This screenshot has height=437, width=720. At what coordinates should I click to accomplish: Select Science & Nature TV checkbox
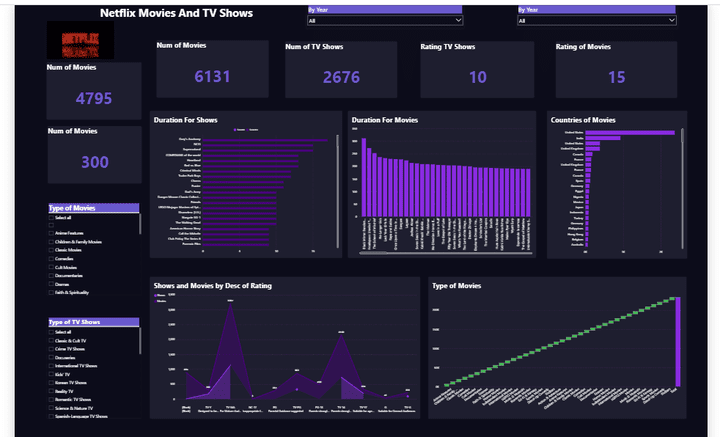click(x=51, y=408)
